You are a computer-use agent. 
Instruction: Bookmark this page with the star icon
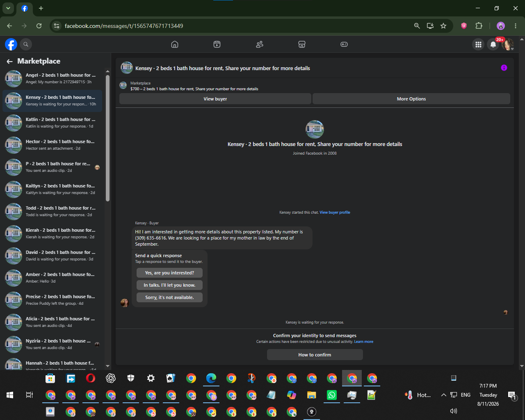point(443,26)
